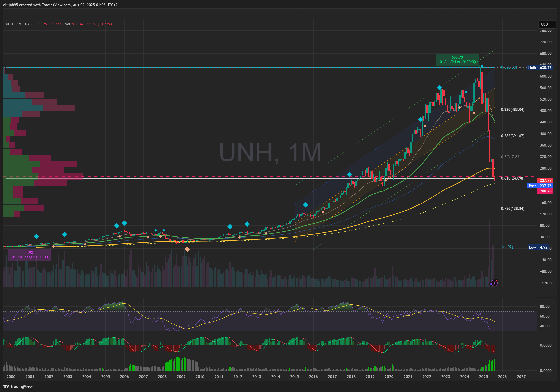Select the 0(630.73) Fibonacci level label
The image size is (560, 392).
click(509, 67)
